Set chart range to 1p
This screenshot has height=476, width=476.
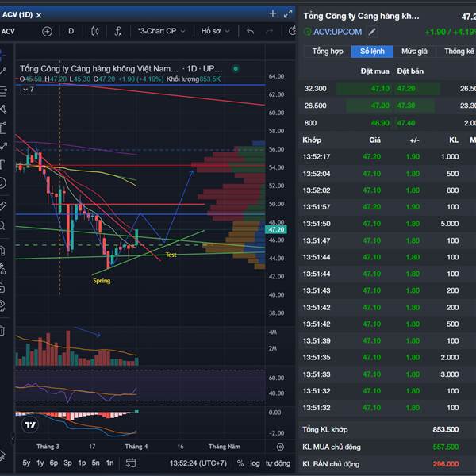[82, 463]
